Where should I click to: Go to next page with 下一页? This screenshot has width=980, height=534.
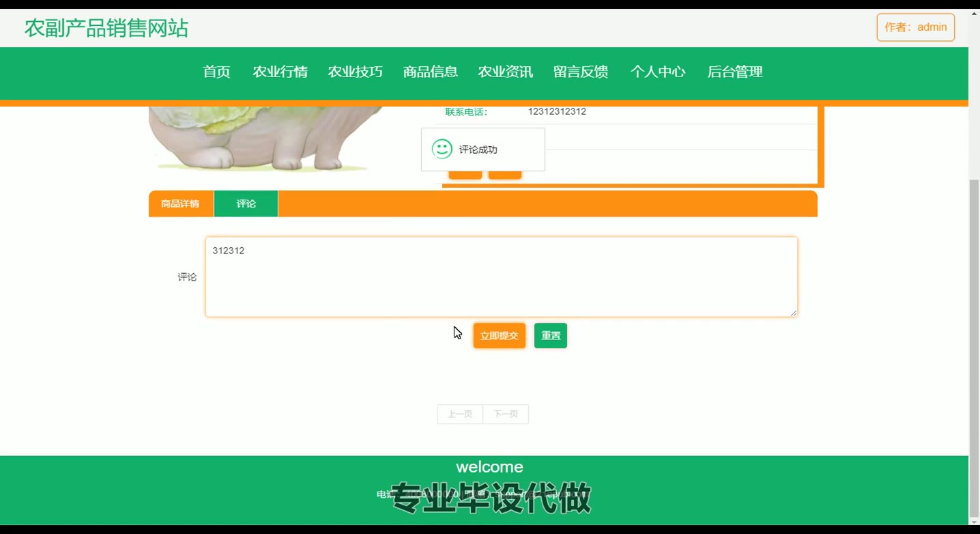click(x=506, y=414)
